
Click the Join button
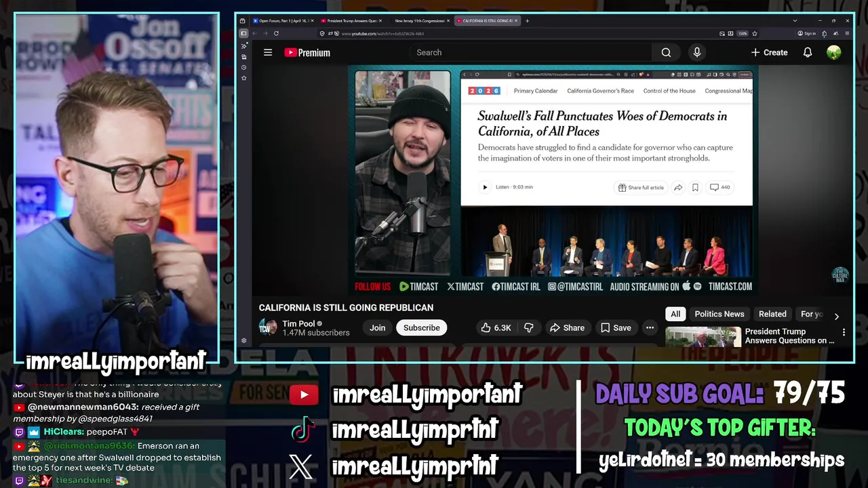point(378,327)
